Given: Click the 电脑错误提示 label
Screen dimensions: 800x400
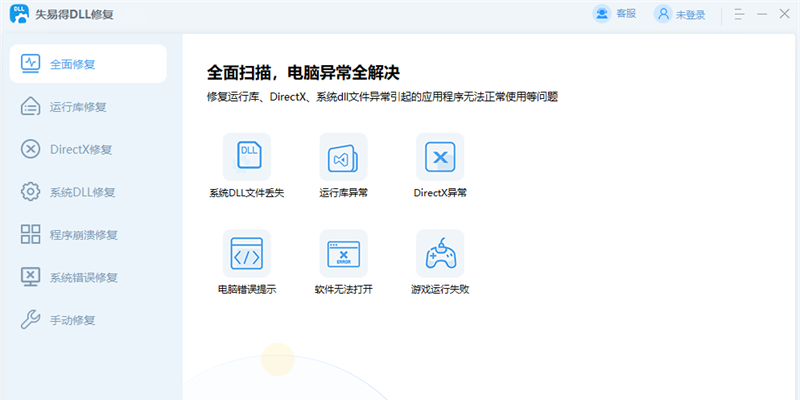Looking at the screenshot, I should 247,290.
